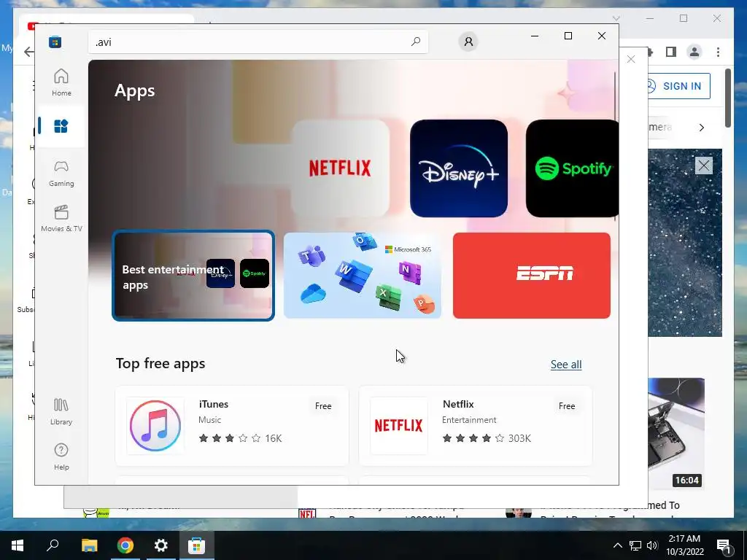Dismiss the overlay with the X behind Store window

(x=631, y=60)
